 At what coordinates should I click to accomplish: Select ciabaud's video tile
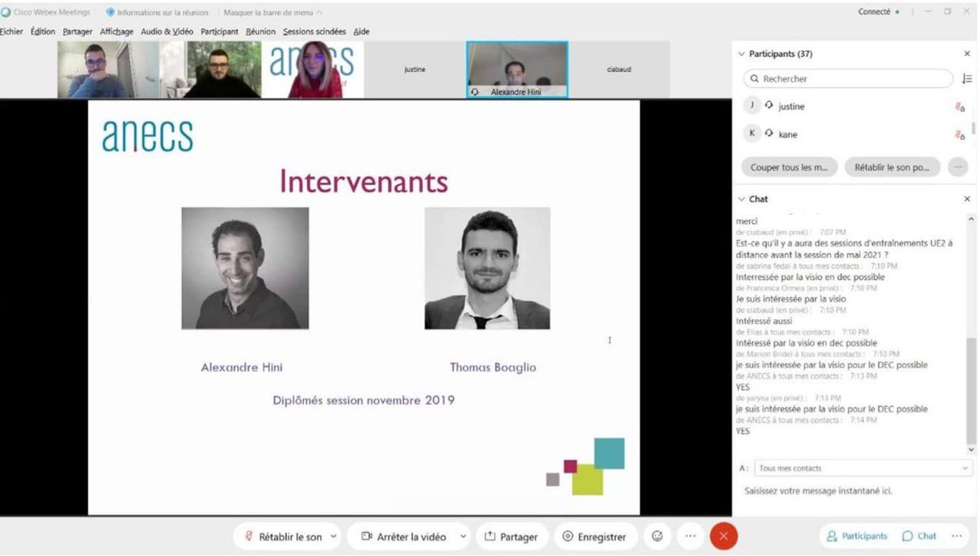pyautogui.click(x=619, y=70)
